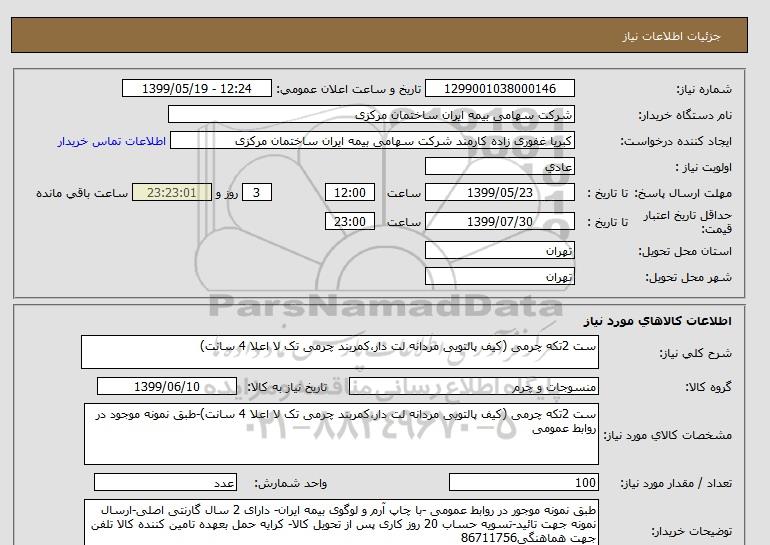Click the label مشخصات کالای مورد نیاز

(668, 435)
